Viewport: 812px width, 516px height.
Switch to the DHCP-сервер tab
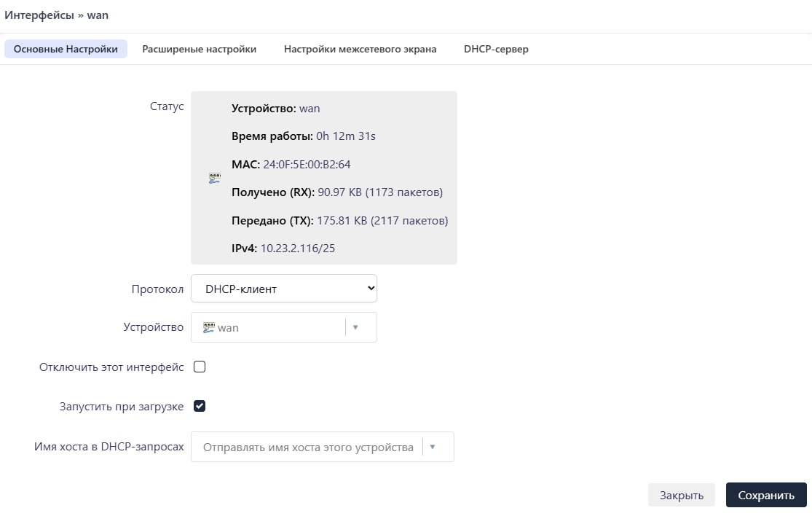click(496, 49)
